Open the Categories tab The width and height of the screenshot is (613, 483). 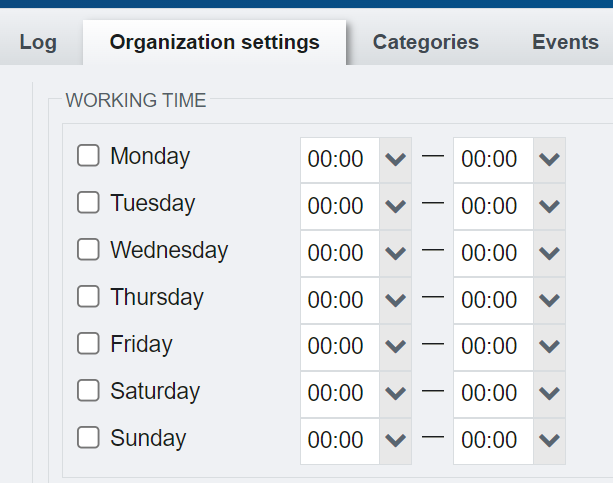coord(425,42)
